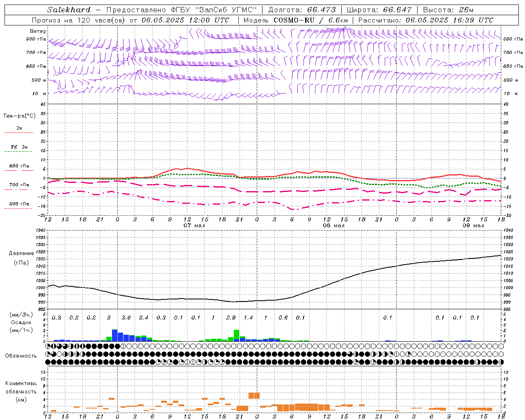
Task: Click the "2.9" precipitation value
Action: [231, 317]
